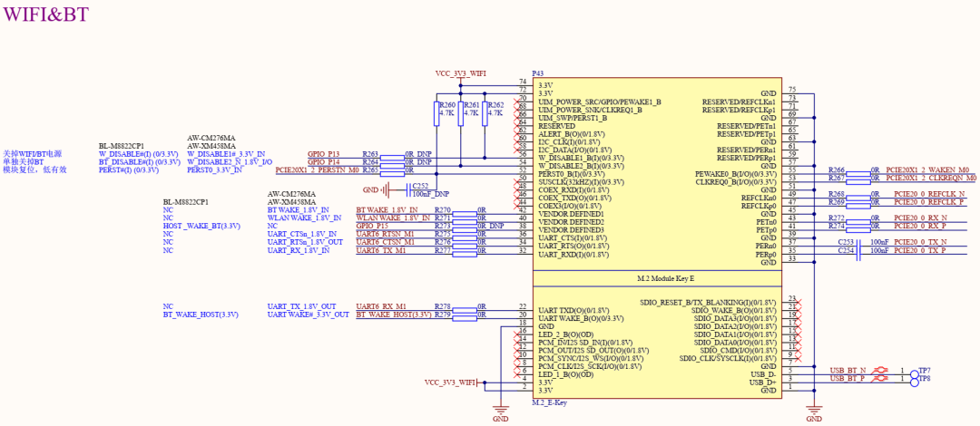Screen dimensions: 980x426
Task: Select resistor R273 0R_DNP
Action: pyautogui.click(x=465, y=230)
